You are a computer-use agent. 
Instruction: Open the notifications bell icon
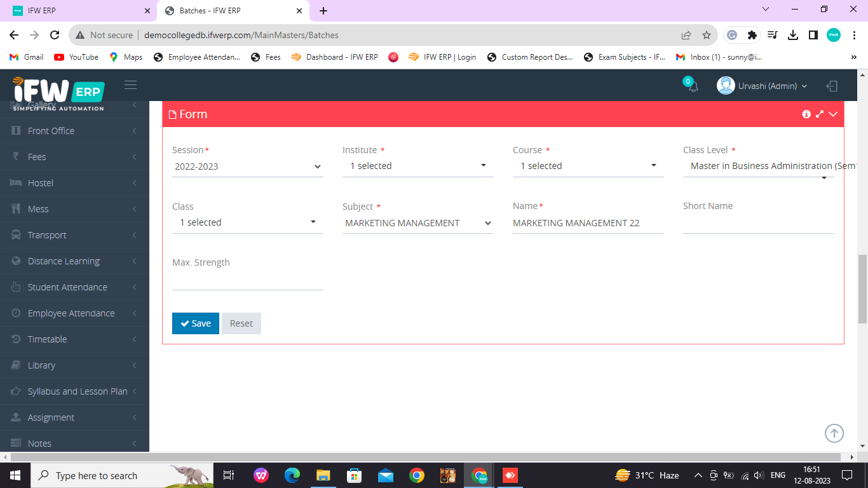point(693,86)
